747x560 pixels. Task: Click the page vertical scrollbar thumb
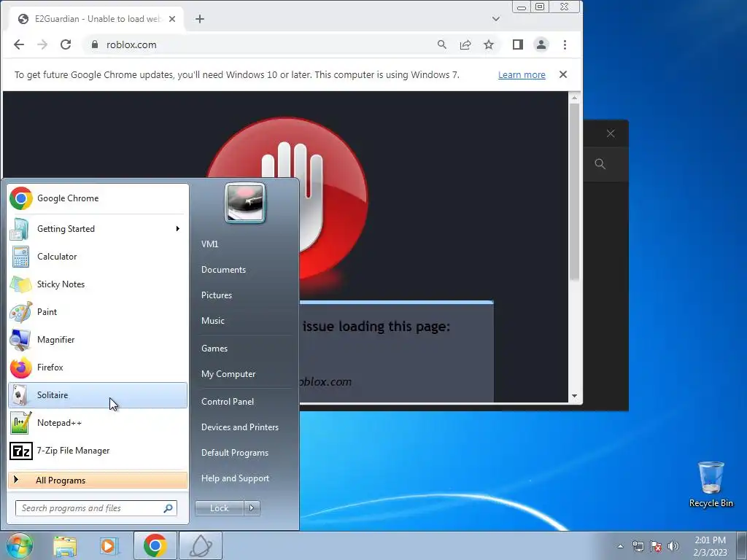click(575, 190)
